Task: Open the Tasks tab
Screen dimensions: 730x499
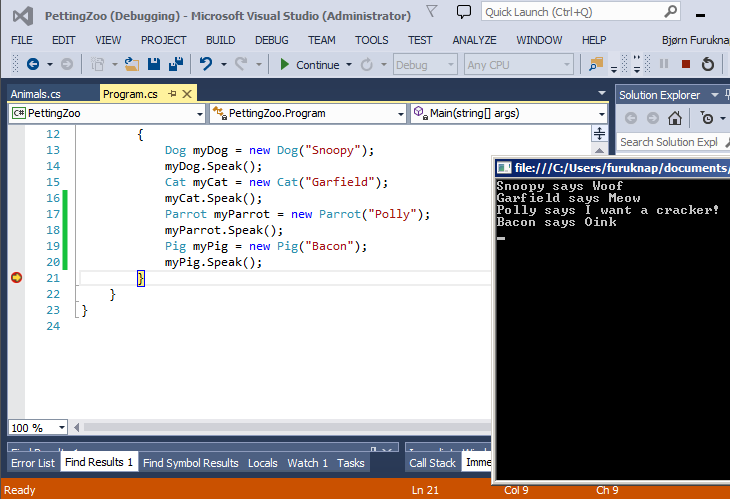Action: point(351,463)
